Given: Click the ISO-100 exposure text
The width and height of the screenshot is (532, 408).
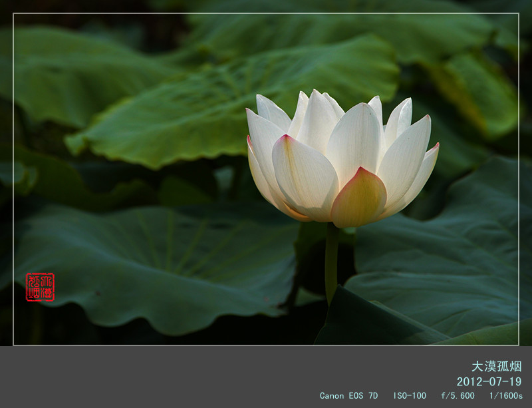Looking at the screenshot, I should tap(409, 395).
